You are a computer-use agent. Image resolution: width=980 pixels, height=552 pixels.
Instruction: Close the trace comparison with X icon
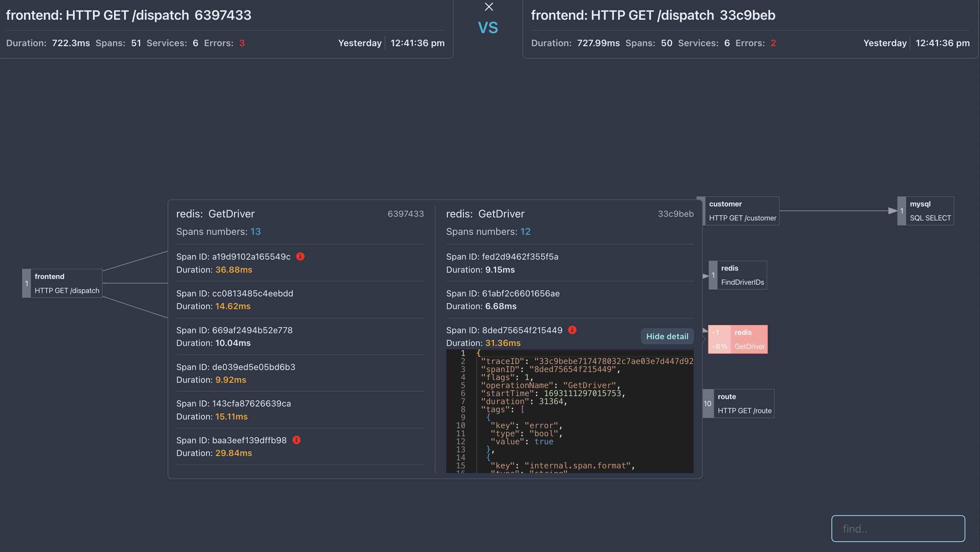coord(489,6)
